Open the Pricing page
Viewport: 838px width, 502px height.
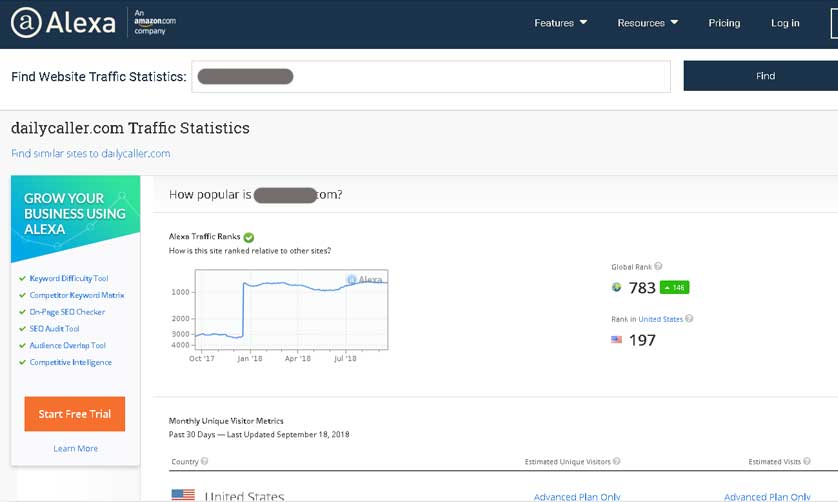click(x=724, y=23)
